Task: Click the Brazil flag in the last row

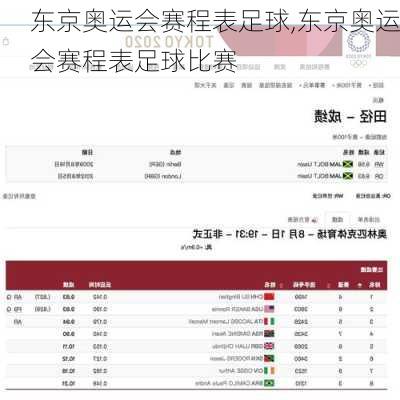Action: point(269,383)
